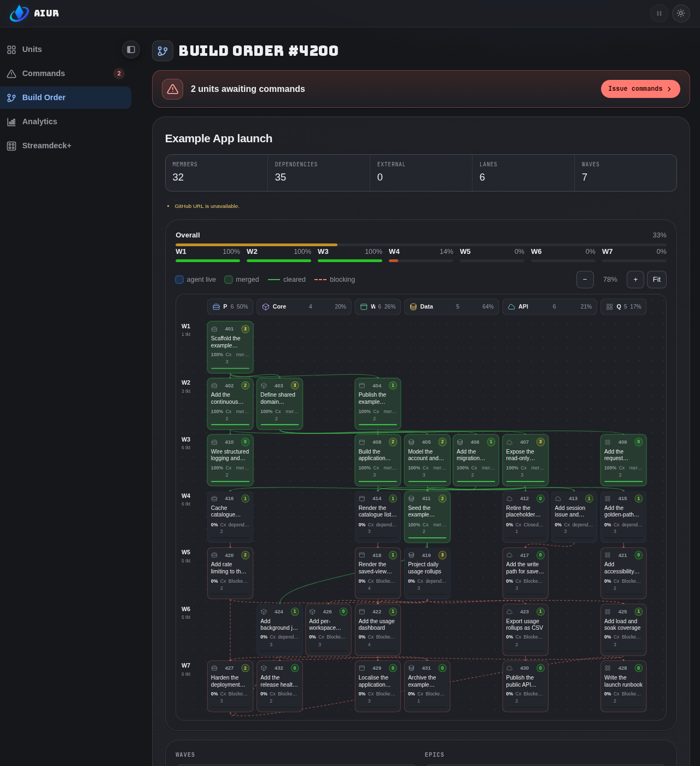This screenshot has height=766, width=700.
Task: Open card 430 Publish the public API
Action: point(526,686)
